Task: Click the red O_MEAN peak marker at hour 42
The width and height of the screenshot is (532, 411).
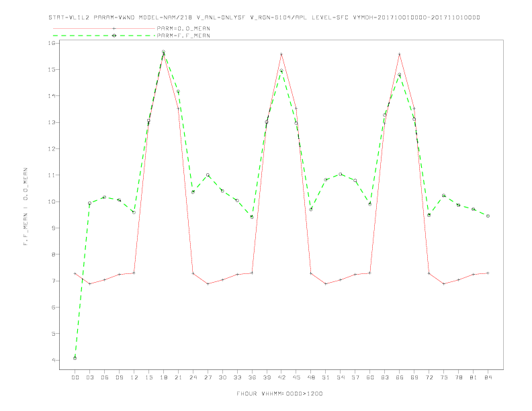Action: [281, 54]
